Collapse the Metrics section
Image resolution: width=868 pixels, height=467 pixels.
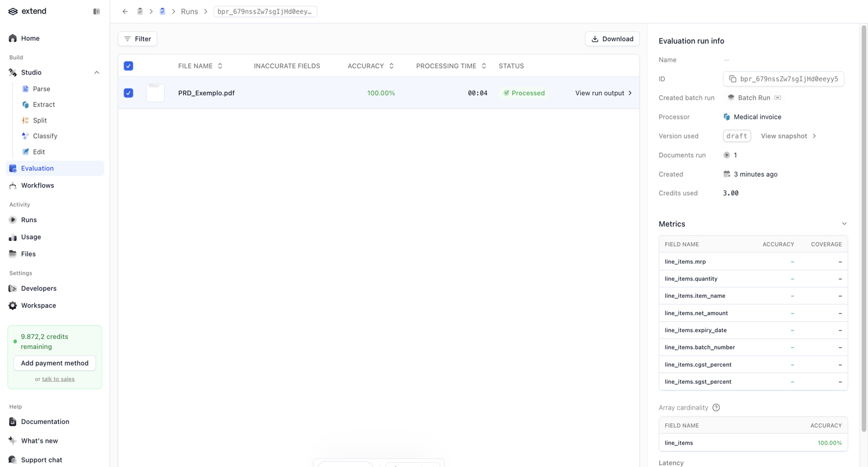[844, 224]
